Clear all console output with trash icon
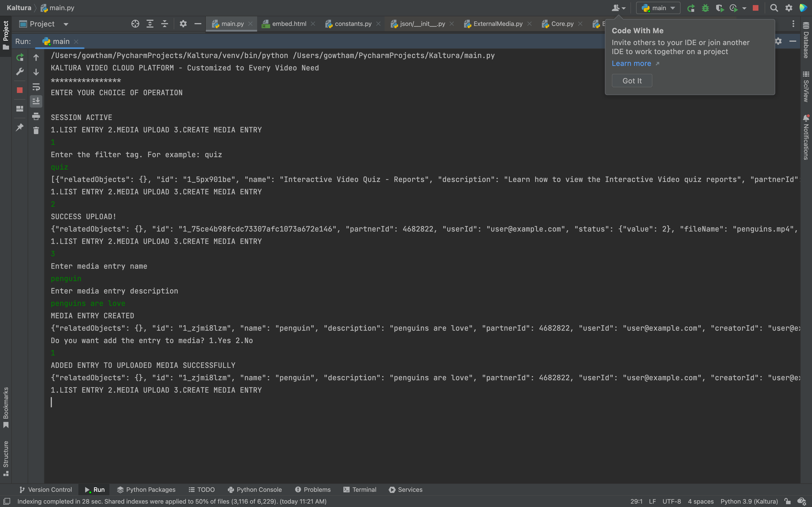Screen dimensions: 812x507 point(36,130)
